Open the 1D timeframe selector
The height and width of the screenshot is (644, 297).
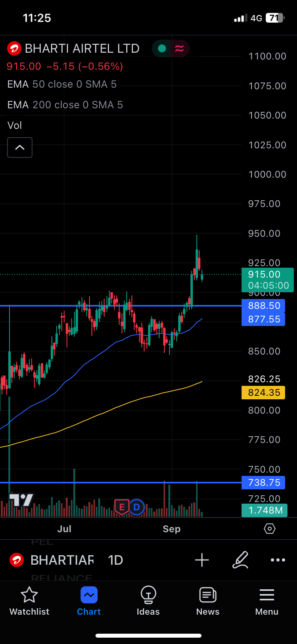[x=115, y=560]
